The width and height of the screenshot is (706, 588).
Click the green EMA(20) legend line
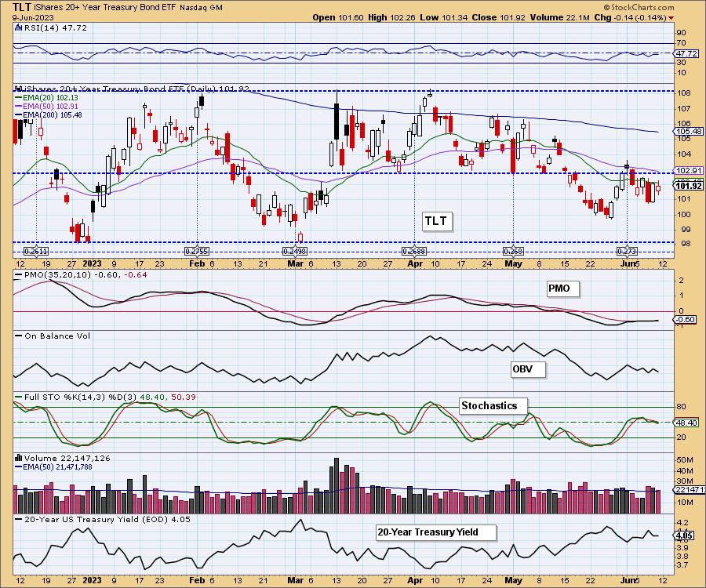(x=19, y=98)
